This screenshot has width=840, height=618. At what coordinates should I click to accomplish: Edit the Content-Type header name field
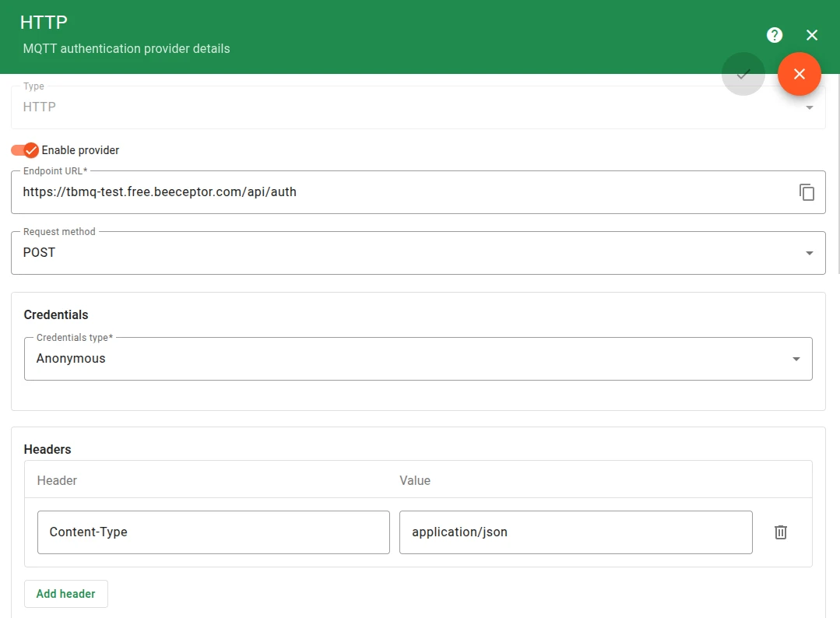(213, 532)
